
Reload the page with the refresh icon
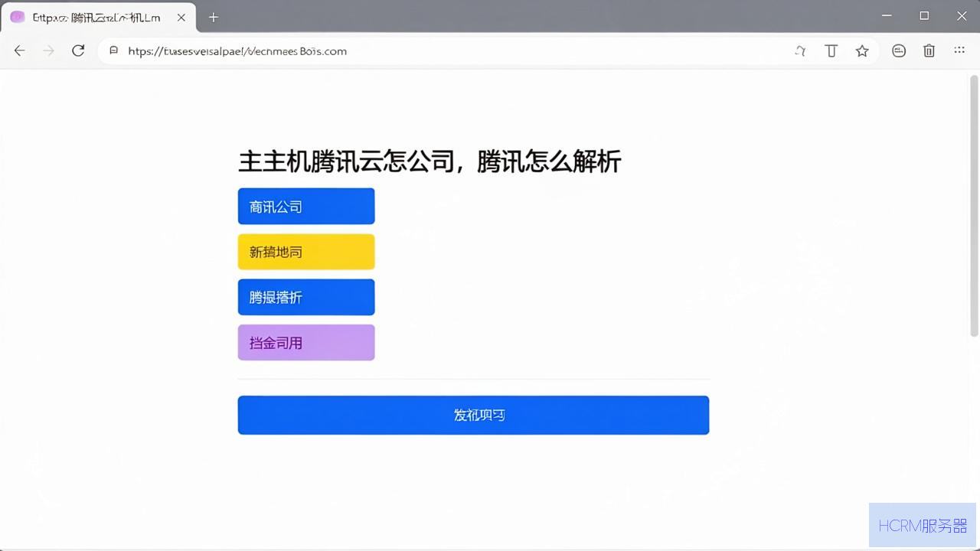point(78,51)
